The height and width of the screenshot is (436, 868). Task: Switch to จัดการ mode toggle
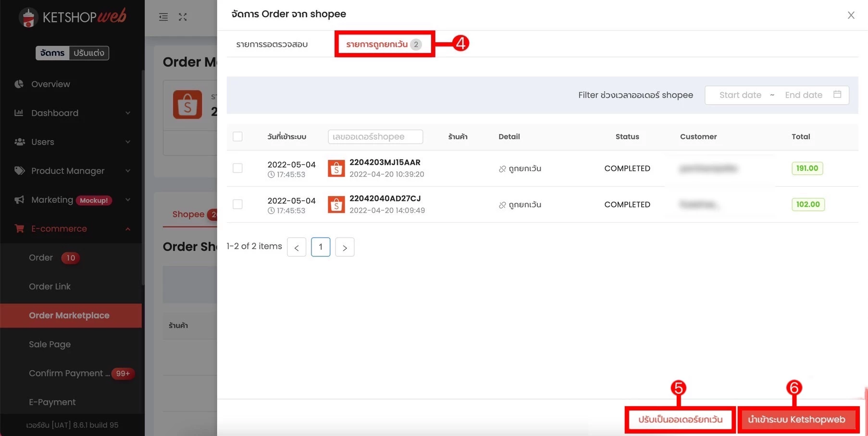coord(52,53)
